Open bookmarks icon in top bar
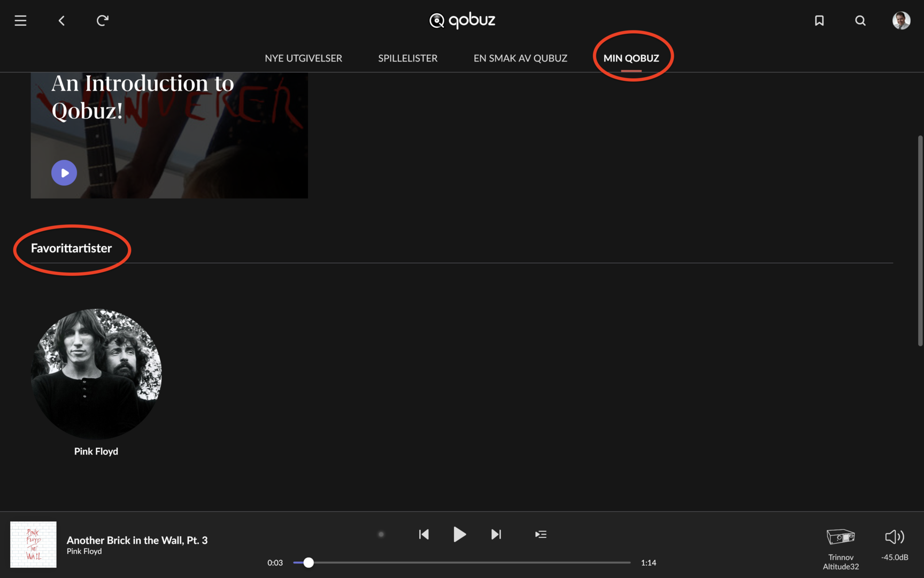The height and width of the screenshot is (578, 924). click(819, 20)
